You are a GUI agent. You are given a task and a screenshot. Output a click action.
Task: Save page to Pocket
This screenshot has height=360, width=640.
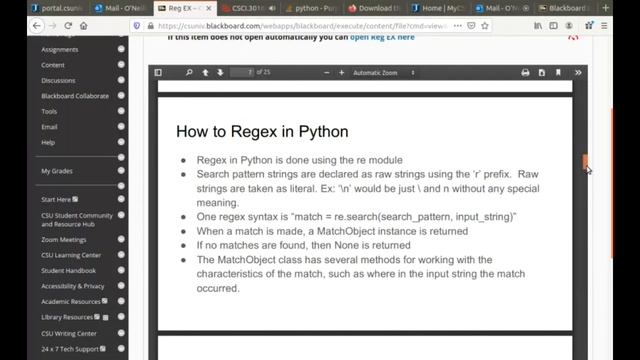coord(471,26)
